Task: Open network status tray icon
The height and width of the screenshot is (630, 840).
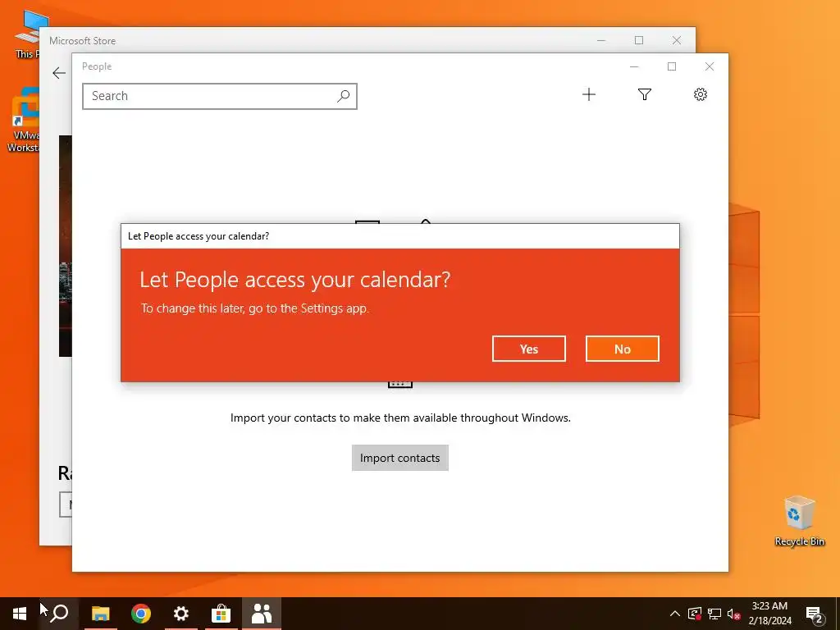Action: coord(714,614)
